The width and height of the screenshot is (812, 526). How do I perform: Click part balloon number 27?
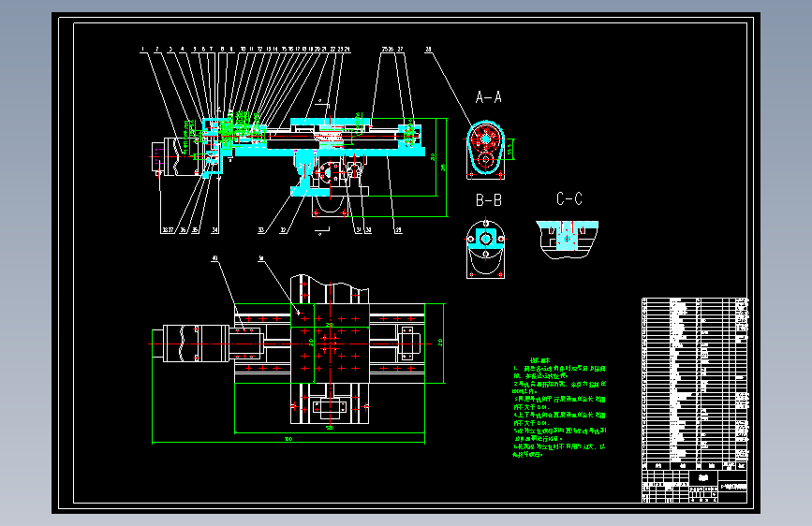coord(400,50)
